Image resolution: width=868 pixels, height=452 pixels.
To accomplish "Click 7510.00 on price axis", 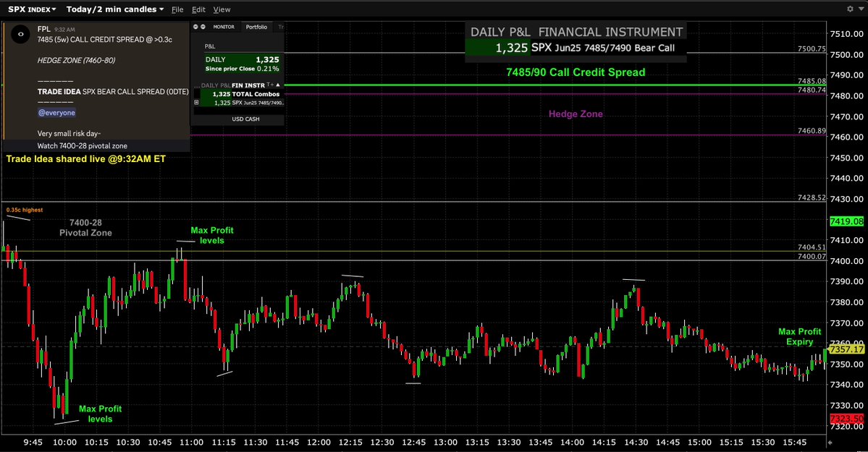I will (x=846, y=34).
